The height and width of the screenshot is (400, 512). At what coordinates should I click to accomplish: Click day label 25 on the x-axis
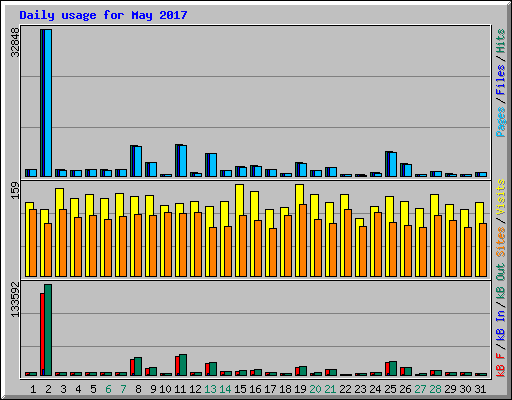tap(390, 389)
